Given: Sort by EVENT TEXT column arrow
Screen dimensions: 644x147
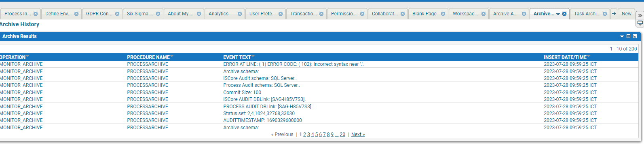Looking at the screenshot, I should click(x=253, y=57).
